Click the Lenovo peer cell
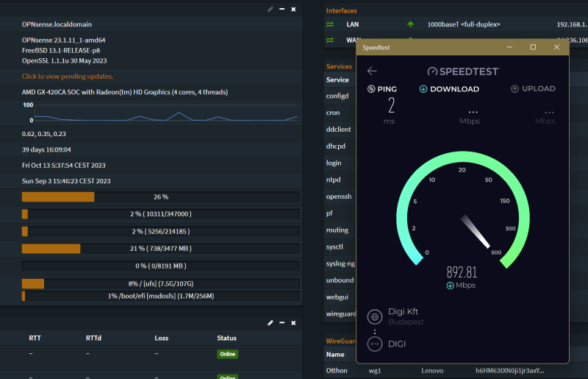The image size is (588, 379). click(432, 371)
